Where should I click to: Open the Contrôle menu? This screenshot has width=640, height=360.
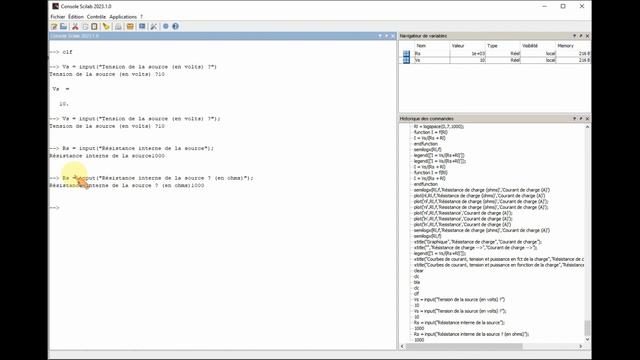[96, 17]
